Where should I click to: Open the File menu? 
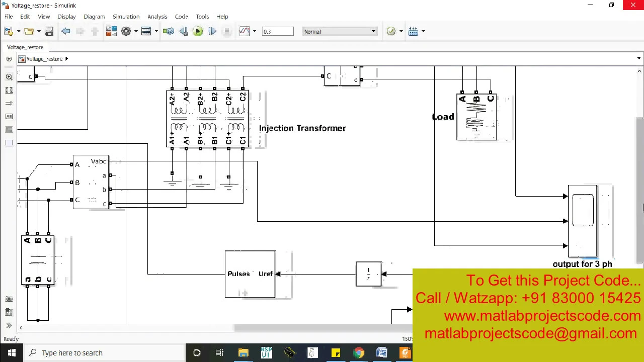coord(9,17)
